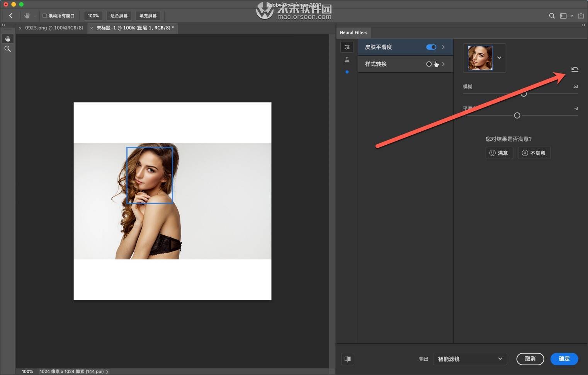Viewport: 588px width, 375px height.
Task: Open the 输出 智能滤镜 dropdown
Action: 470,359
